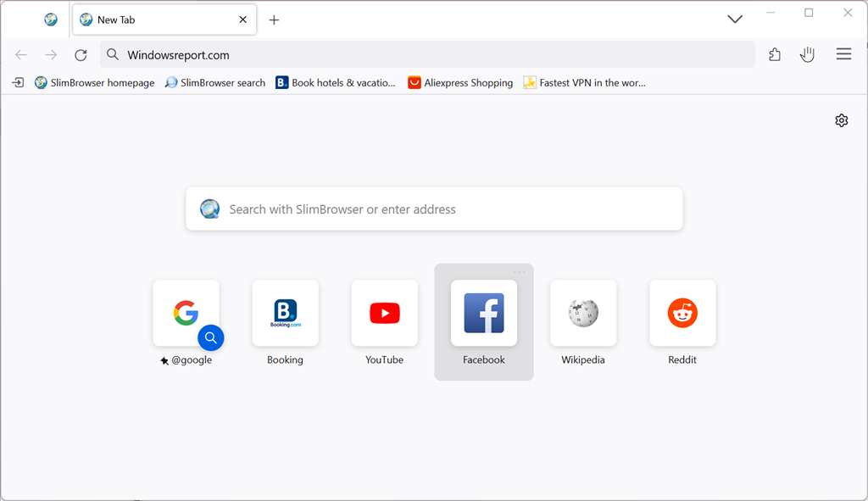
Task: Click the blue search badge on Google
Action: point(211,337)
